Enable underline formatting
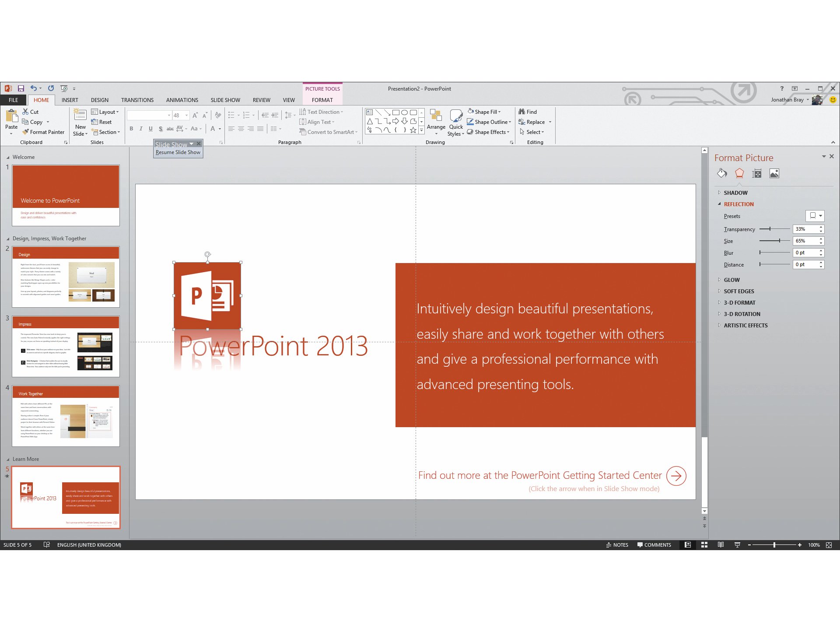Viewport: 840px width, 632px height. pos(150,129)
